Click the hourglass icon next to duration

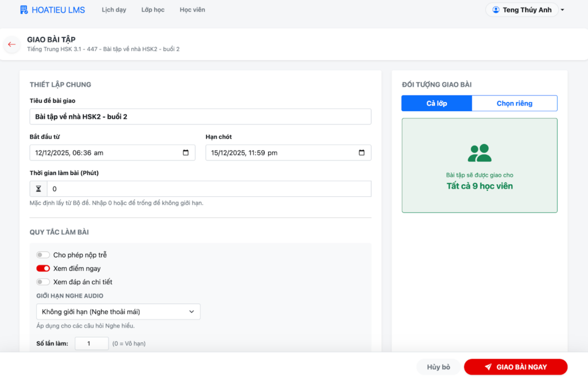coord(38,189)
